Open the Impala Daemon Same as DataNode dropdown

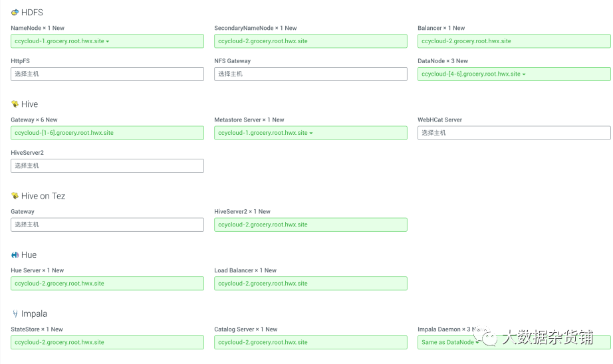[477, 343]
